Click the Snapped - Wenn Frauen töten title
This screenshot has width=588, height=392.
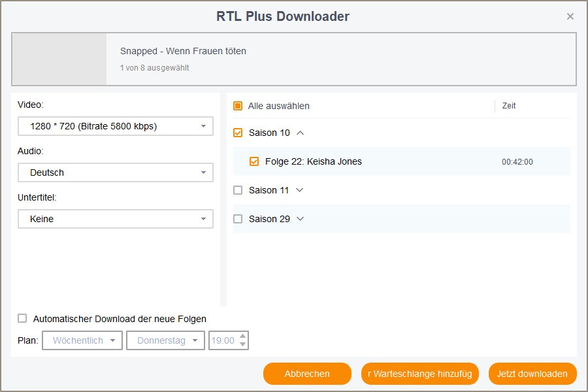(x=183, y=51)
